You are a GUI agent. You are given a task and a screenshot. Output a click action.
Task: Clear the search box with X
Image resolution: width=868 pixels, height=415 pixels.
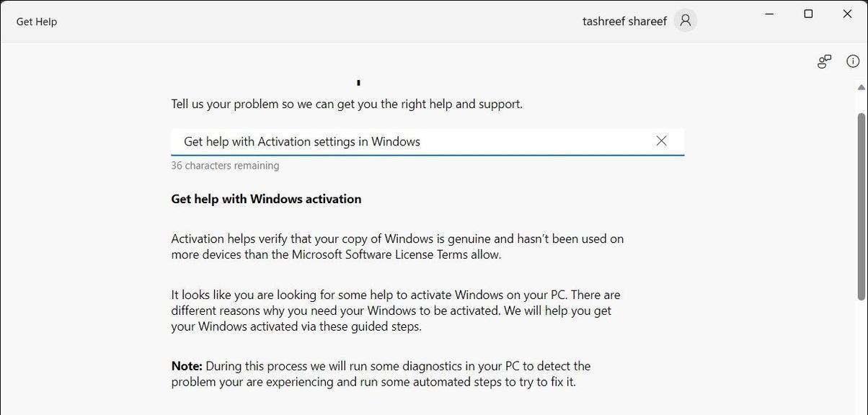(x=661, y=141)
